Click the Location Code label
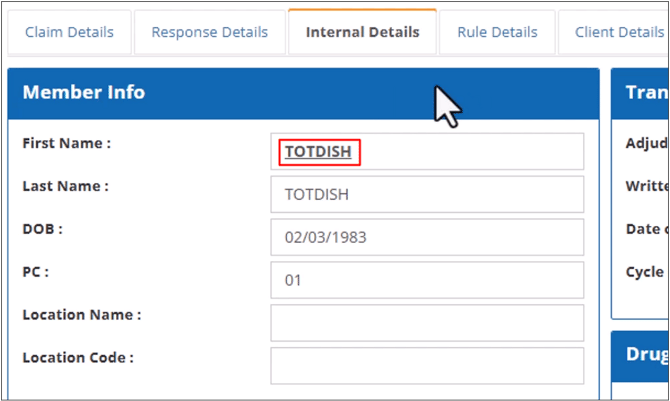Image resolution: width=670 pixels, height=401 pixels. [x=78, y=358]
